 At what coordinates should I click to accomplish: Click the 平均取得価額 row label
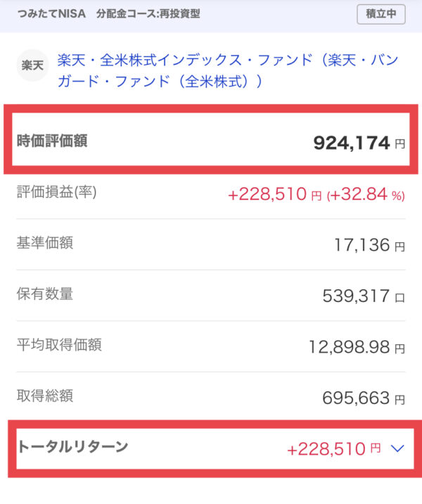(59, 345)
